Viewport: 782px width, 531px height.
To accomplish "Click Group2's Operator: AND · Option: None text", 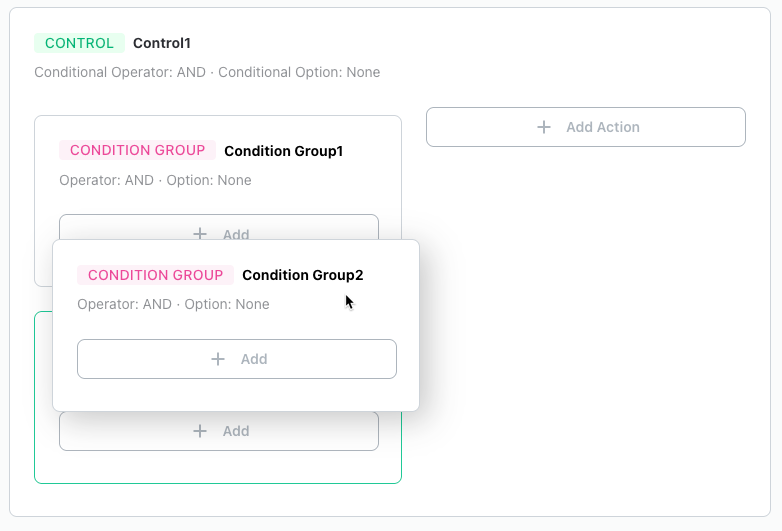I will tap(173, 304).
